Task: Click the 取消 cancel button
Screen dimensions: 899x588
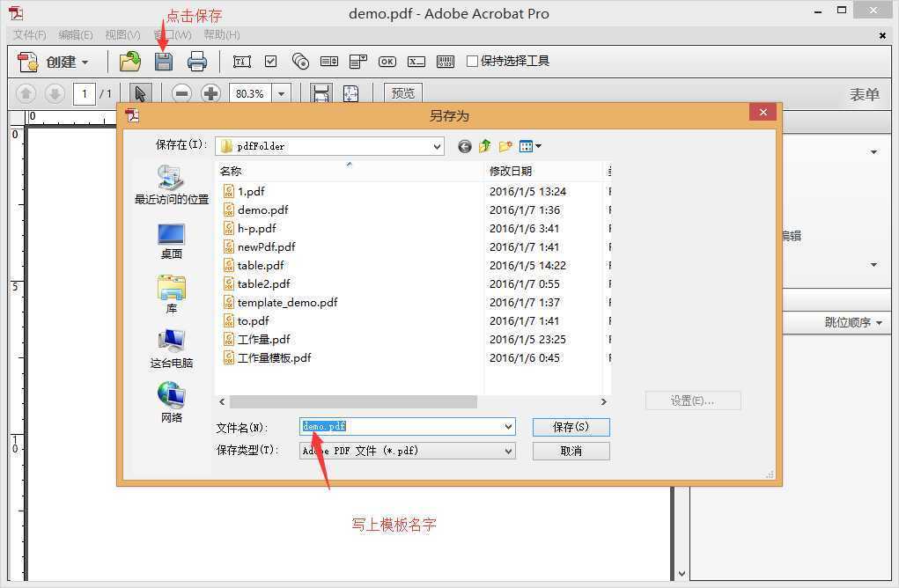Action: coord(571,451)
